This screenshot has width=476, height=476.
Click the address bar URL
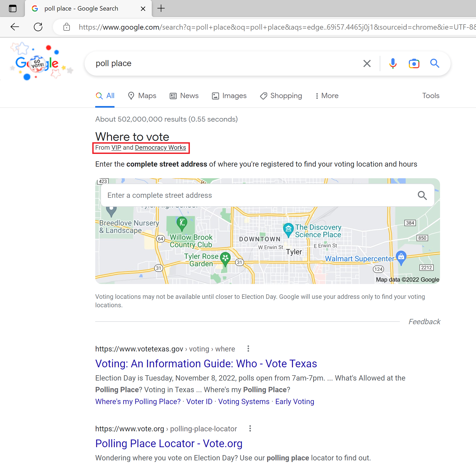point(277,27)
